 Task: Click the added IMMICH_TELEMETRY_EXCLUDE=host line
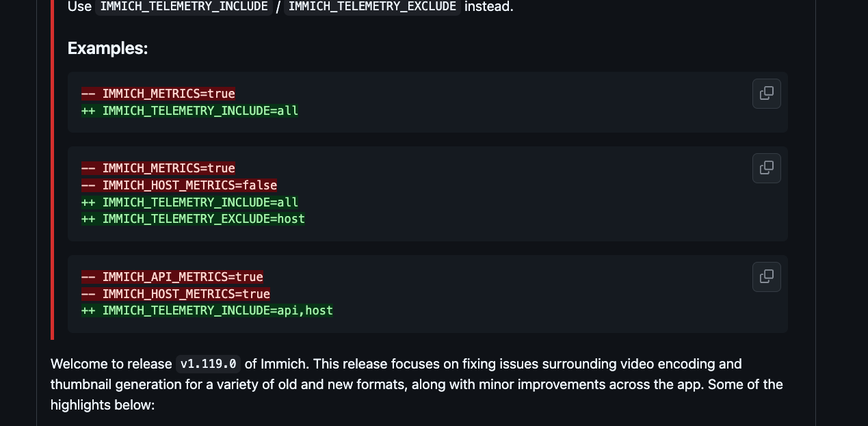point(193,219)
